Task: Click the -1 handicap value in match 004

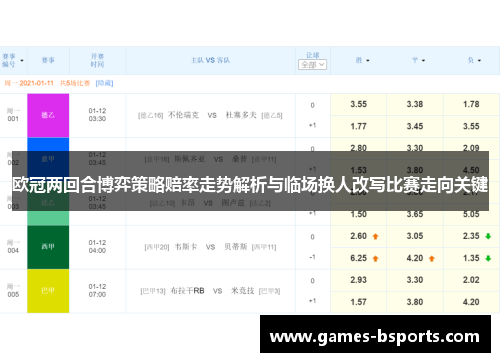Action: 312,257
